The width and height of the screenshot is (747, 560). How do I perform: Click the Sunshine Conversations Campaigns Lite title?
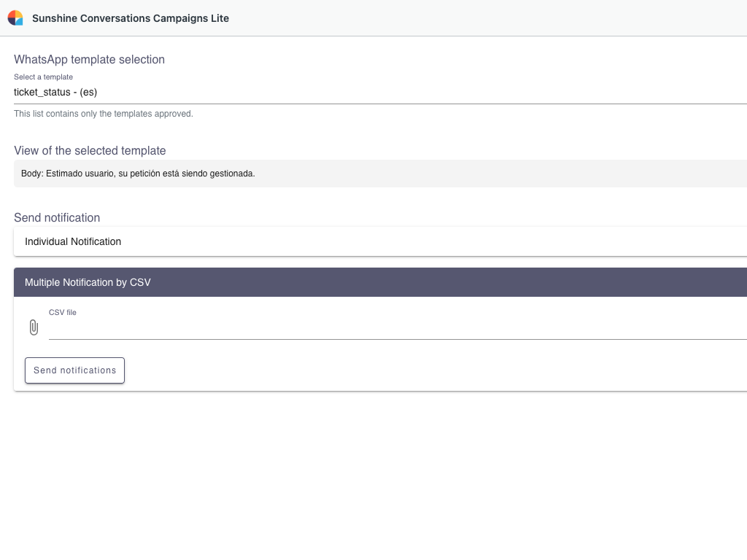tap(131, 18)
